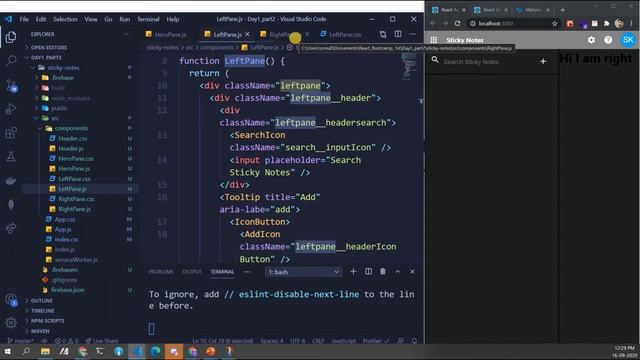Open the terminal shell dropdown showing bash
The width and height of the screenshot is (640, 360).
point(303,272)
